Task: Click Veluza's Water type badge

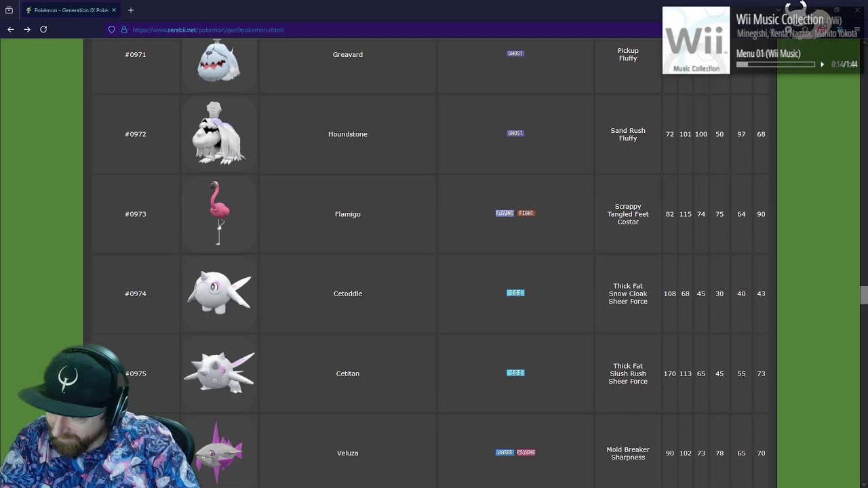Action: [505, 453]
